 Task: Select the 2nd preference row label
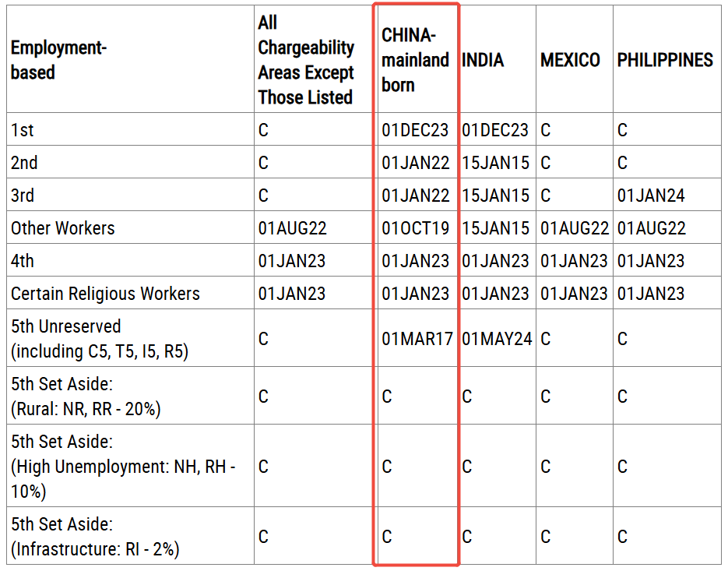click(24, 163)
